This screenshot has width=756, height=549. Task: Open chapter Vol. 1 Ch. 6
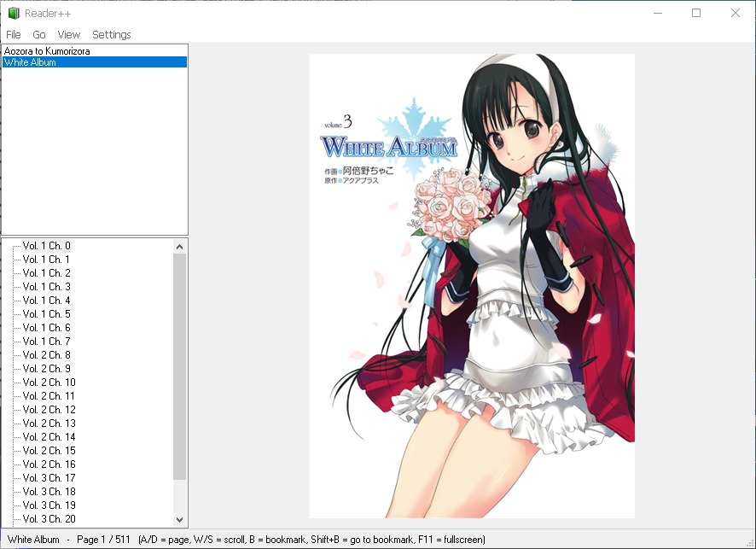(46, 328)
